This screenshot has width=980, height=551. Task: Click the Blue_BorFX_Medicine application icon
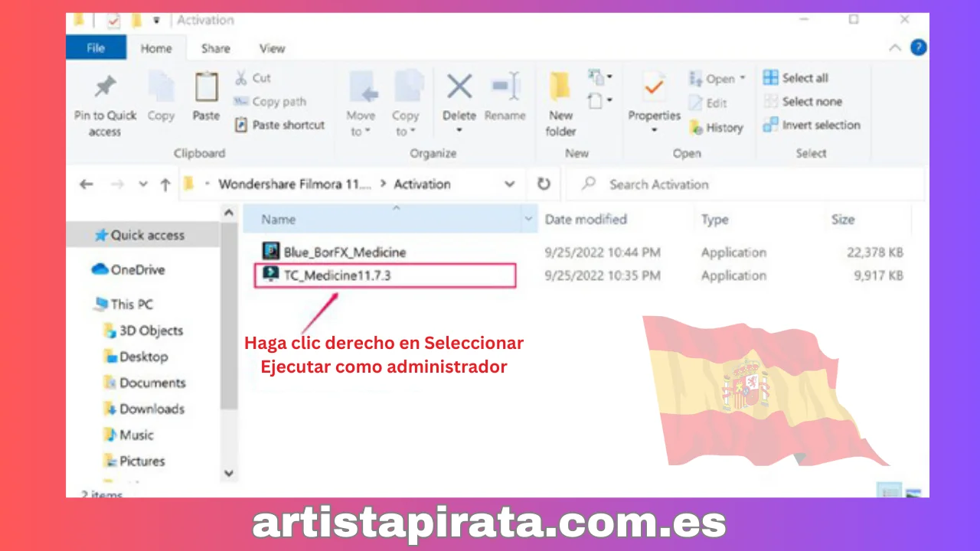point(270,251)
